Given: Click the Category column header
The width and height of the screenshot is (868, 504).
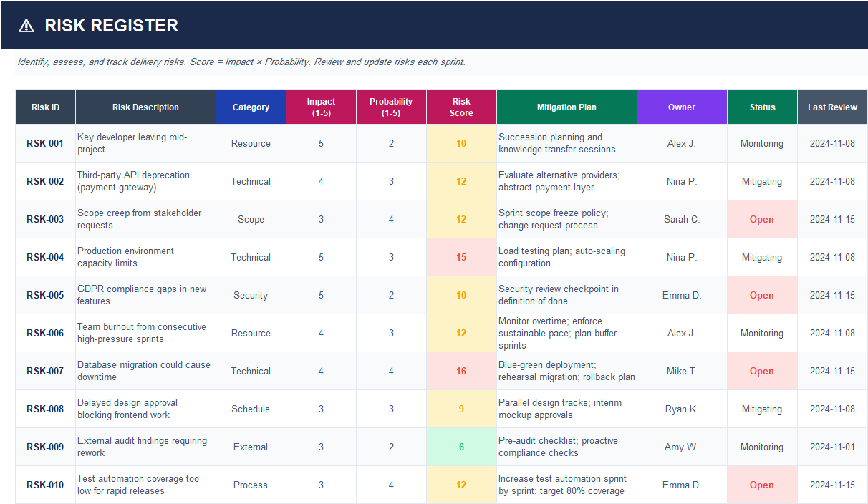Looking at the screenshot, I should point(251,107).
